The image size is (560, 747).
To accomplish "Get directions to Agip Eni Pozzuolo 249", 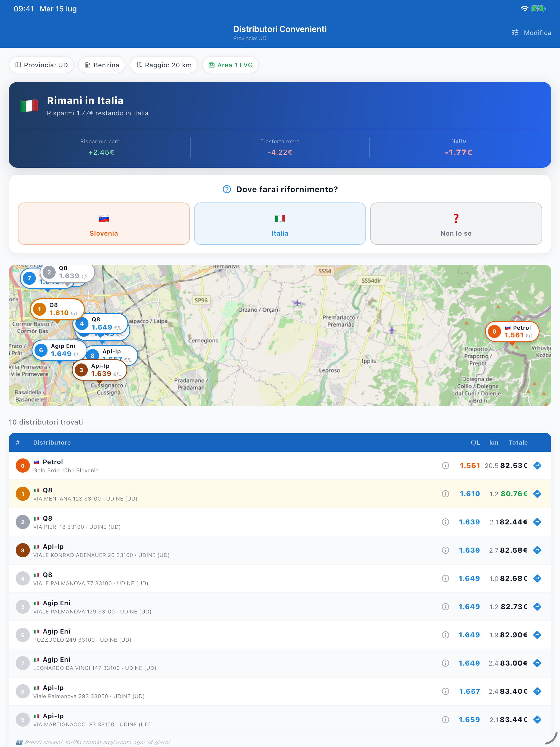I will pos(537,635).
